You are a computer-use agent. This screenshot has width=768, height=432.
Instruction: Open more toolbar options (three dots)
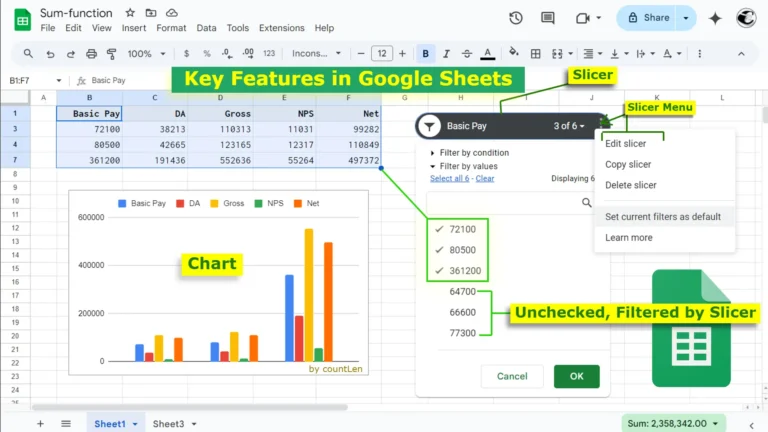tap(699, 54)
